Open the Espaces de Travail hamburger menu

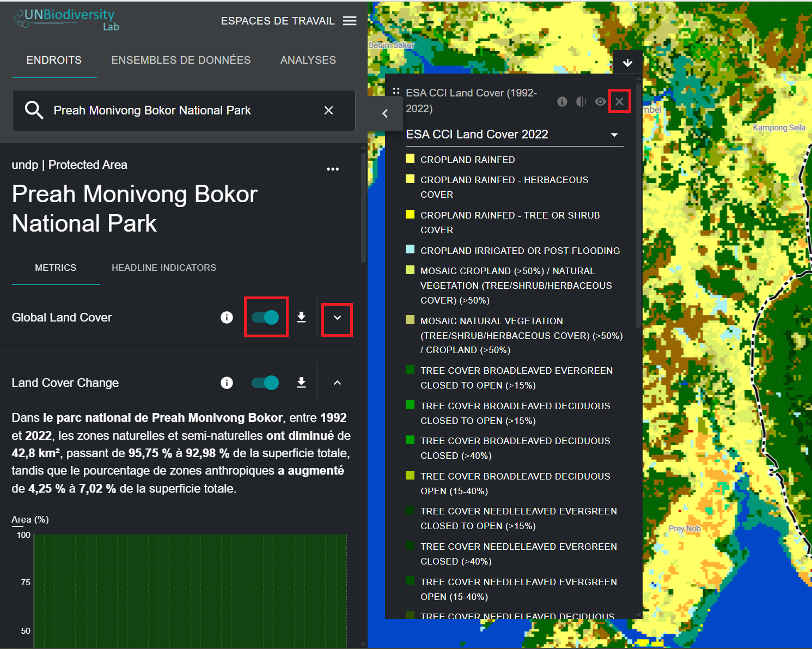[x=350, y=21]
